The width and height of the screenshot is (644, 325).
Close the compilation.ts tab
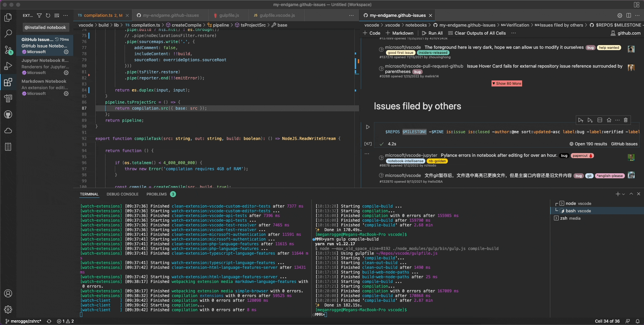pyautogui.click(x=127, y=15)
